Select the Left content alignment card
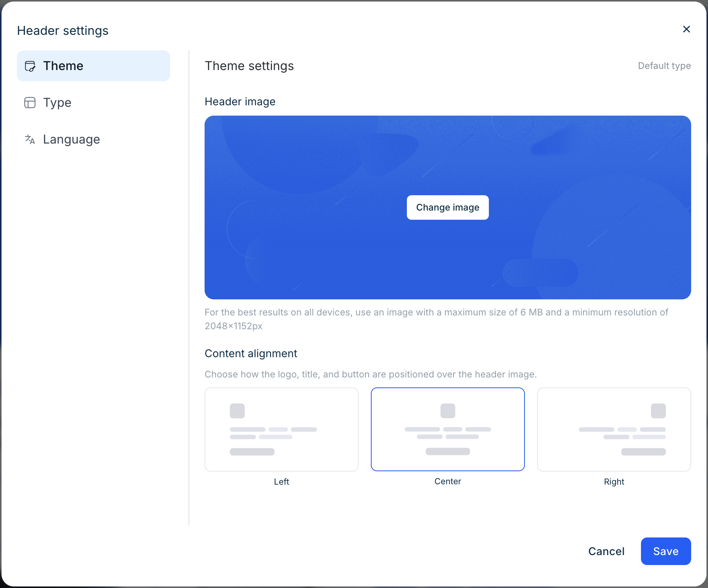The width and height of the screenshot is (708, 588). tap(281, 429)
